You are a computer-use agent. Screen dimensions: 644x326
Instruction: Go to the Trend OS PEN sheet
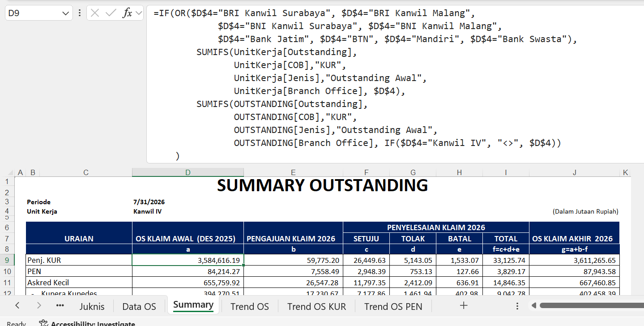[x=393, y=306]
